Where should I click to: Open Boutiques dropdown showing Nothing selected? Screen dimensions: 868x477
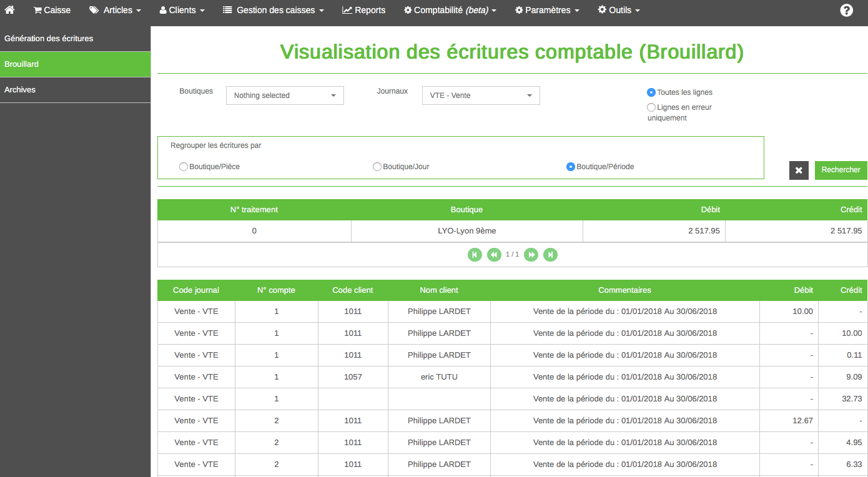285,96
